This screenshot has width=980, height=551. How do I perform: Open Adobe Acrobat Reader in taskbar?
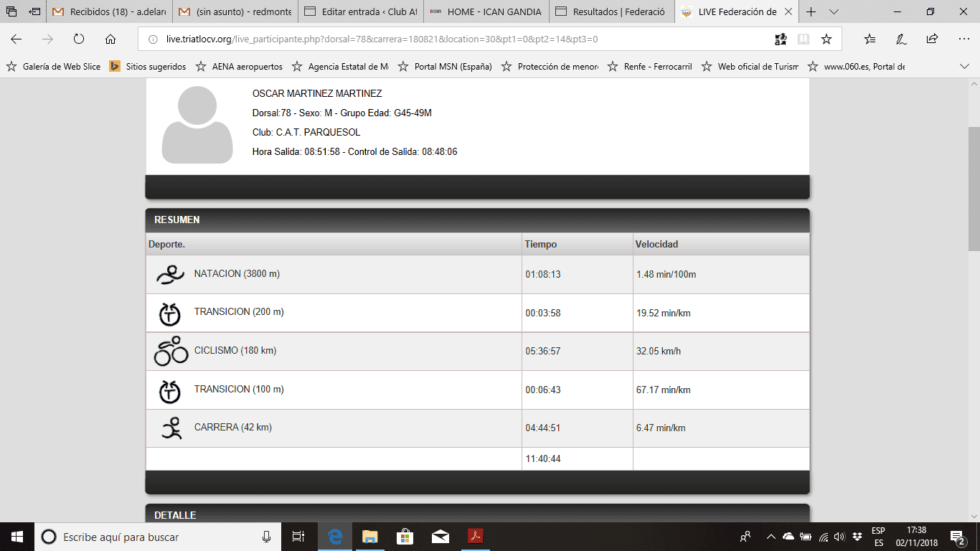(476, 536)
